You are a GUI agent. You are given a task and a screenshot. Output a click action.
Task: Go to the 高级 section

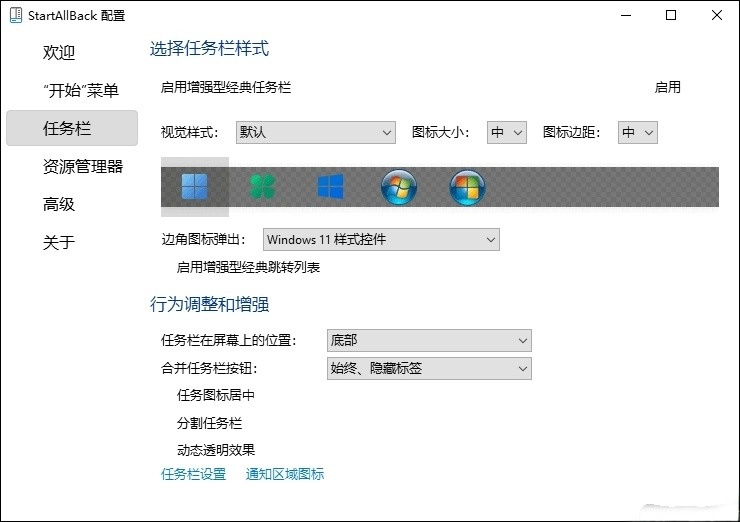point(59,204)
